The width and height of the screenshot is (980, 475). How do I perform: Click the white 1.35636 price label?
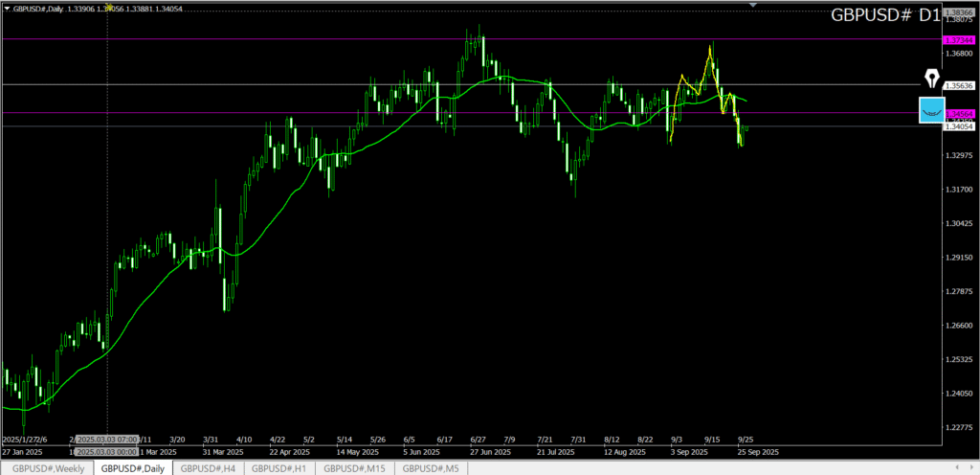958,85
